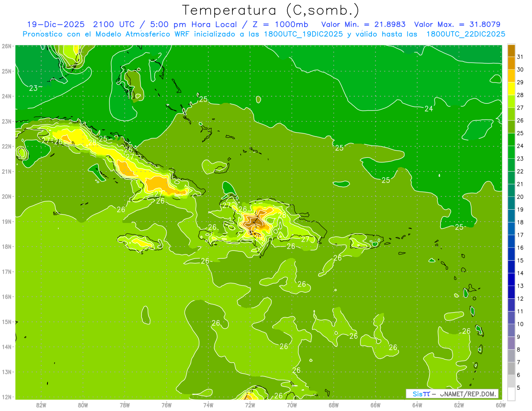Click the color scale label 5
This screenshot has width=532, height=411.
519,388
